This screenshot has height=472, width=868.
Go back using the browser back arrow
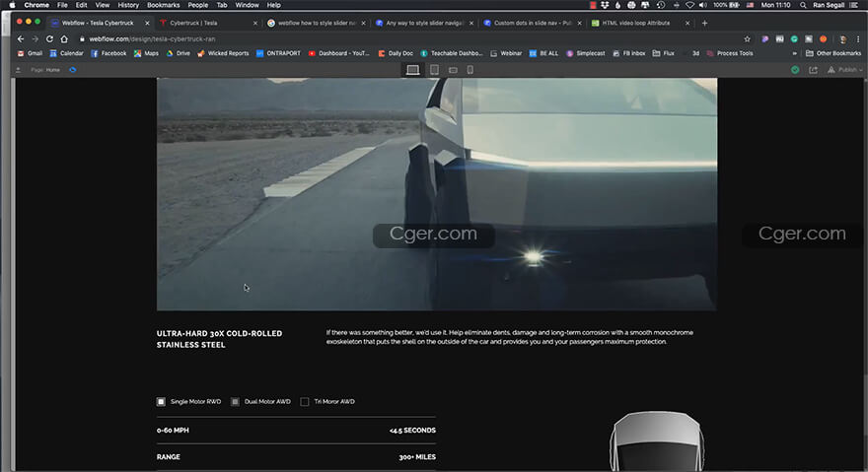[x=21, y=38]
